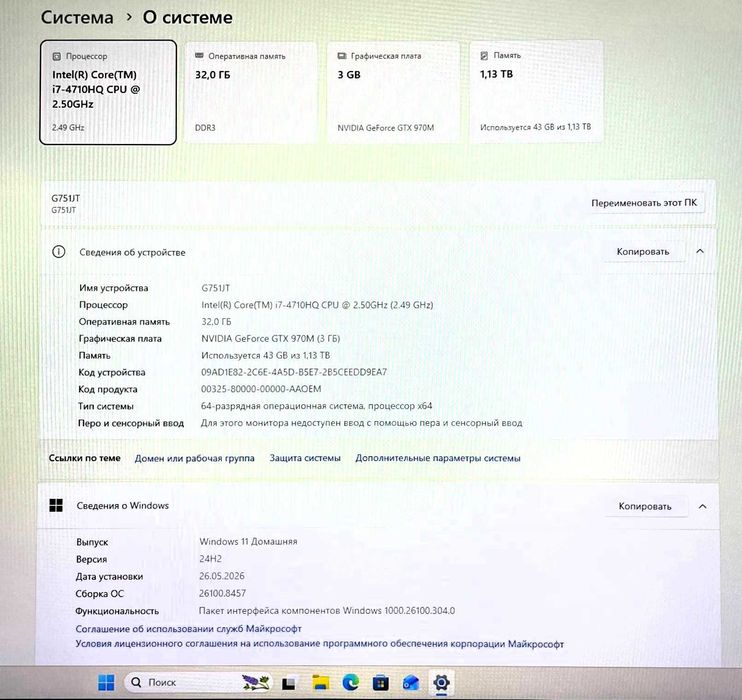
Task: Click the Используется 43 GB из 1,13 ТВ row value
Action: coord(265,355)
